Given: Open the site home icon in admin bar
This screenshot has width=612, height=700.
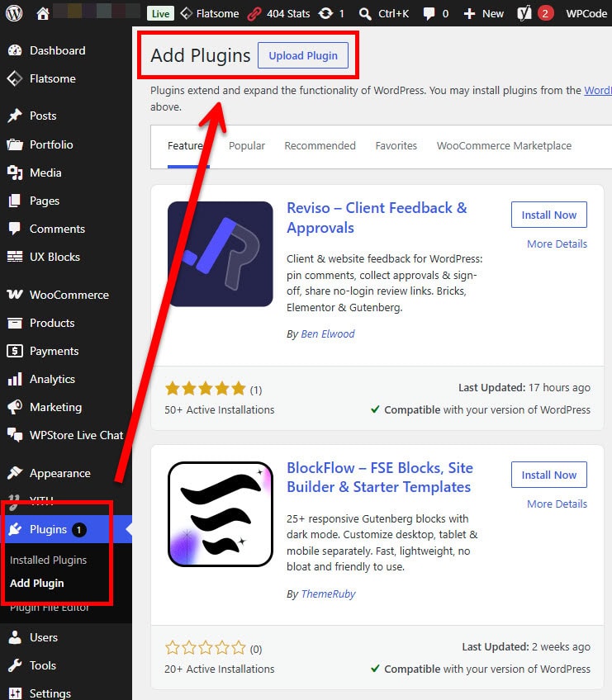Looking at the screenshot, I should [x=43, y=14].
